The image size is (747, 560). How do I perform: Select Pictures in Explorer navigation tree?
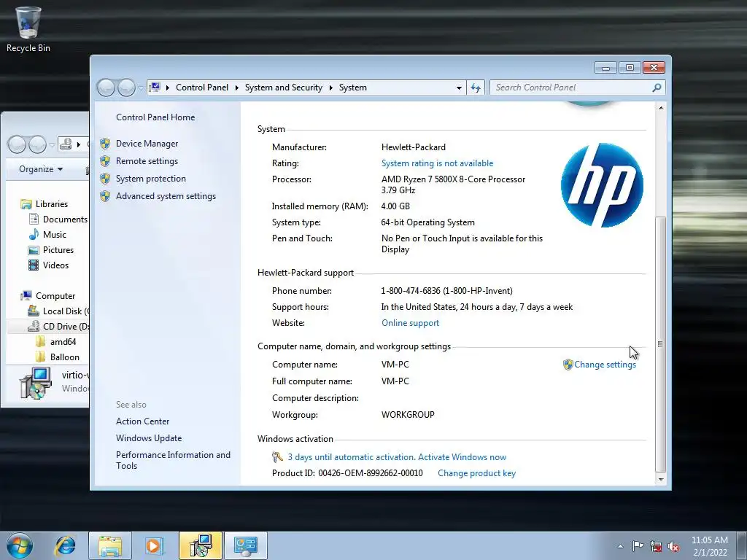point(58,250)
